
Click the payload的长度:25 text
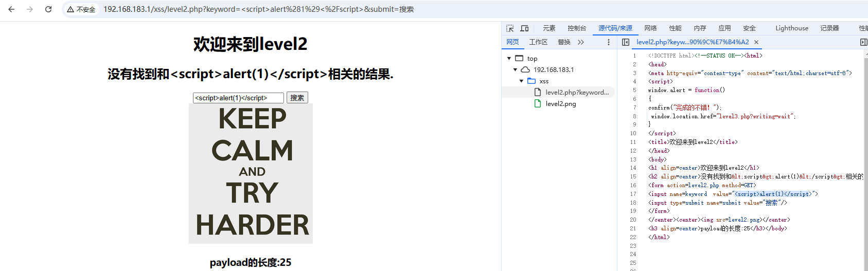click(251, 263)
